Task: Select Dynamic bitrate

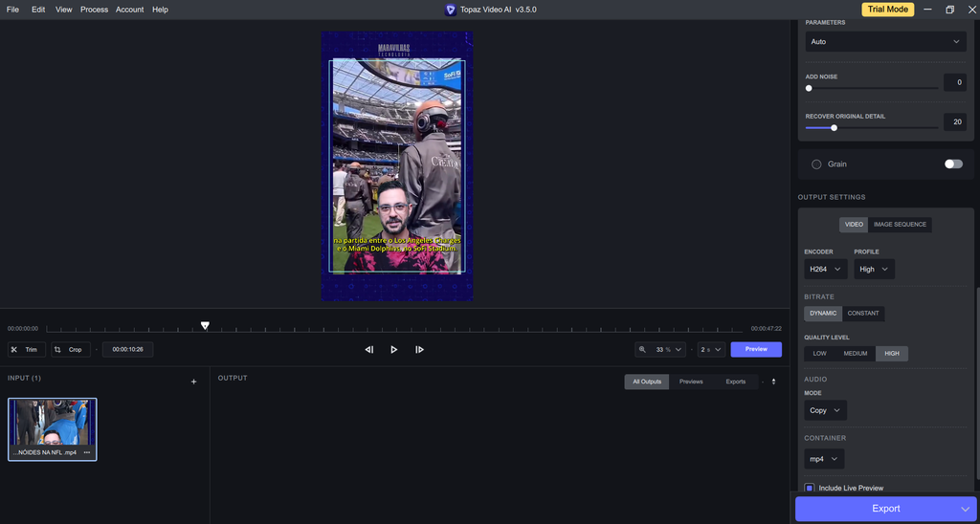Action: click(823, 314)
